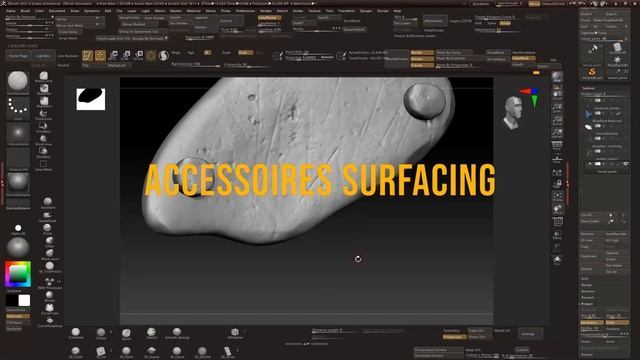Open the Zplugin menu
This screenshot has width=640, height=360.
tap(366, 11)
